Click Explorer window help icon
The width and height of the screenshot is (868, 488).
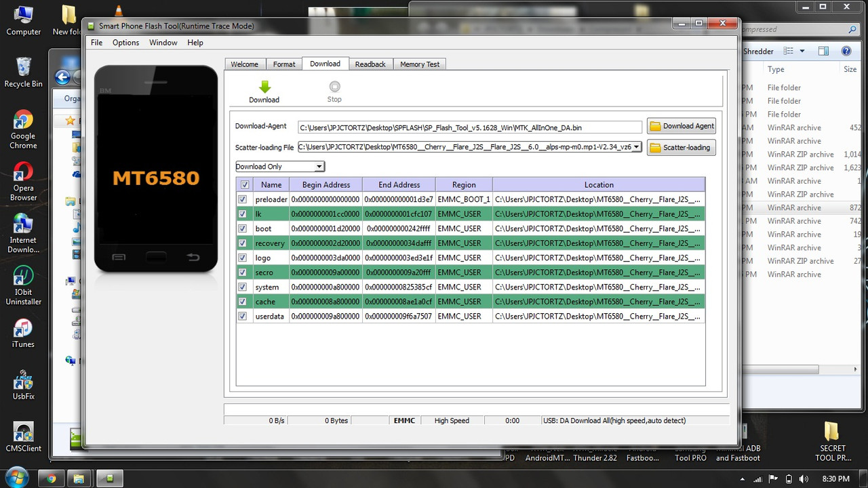(846, 52)
